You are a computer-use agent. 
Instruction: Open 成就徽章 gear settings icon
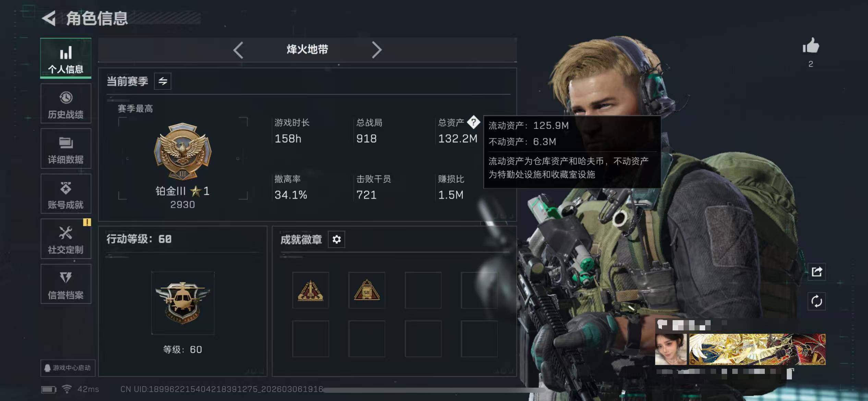click(337, 239)
